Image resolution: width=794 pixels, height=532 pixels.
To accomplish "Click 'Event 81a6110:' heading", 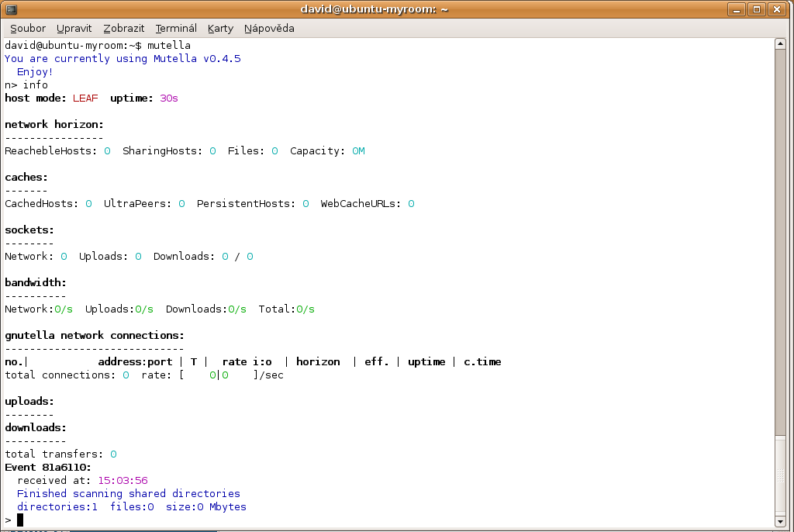I will 48,467.
